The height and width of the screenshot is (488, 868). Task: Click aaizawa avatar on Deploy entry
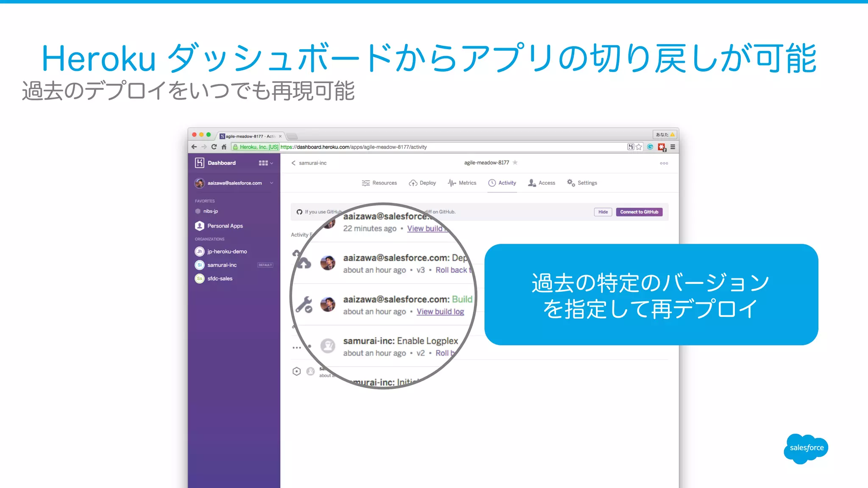(x=328, y=263)
